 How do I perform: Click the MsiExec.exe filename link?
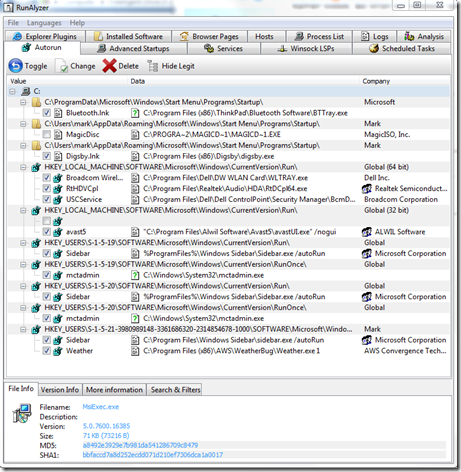click(101, 407)
